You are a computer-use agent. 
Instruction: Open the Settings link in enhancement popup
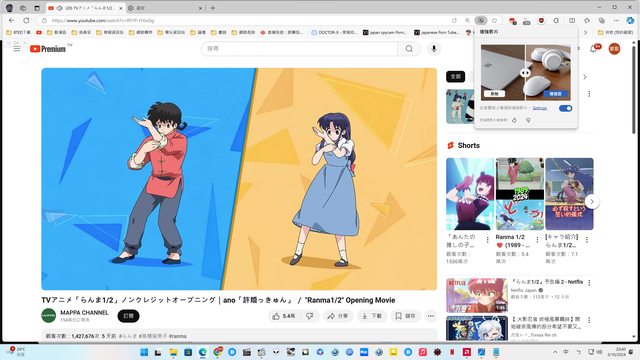pos(540,108)
